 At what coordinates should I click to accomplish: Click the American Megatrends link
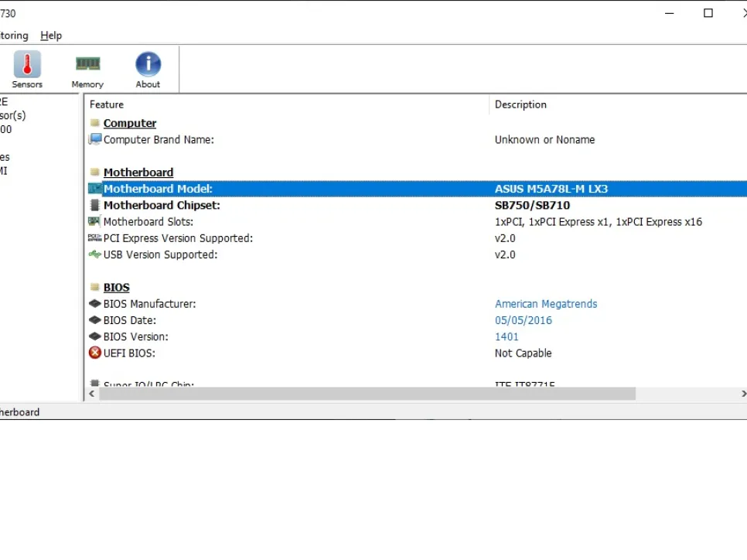pyautogui.click(x=546, y=304)
